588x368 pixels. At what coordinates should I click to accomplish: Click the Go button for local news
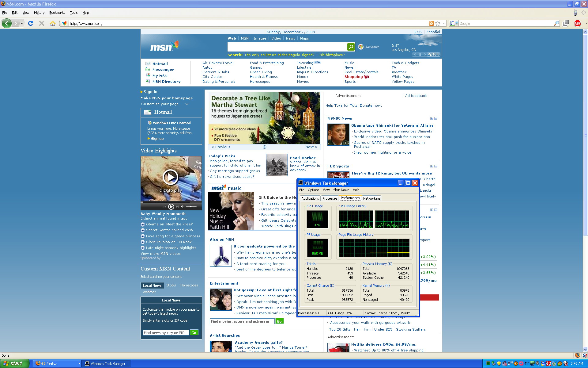tap(194, 333)
